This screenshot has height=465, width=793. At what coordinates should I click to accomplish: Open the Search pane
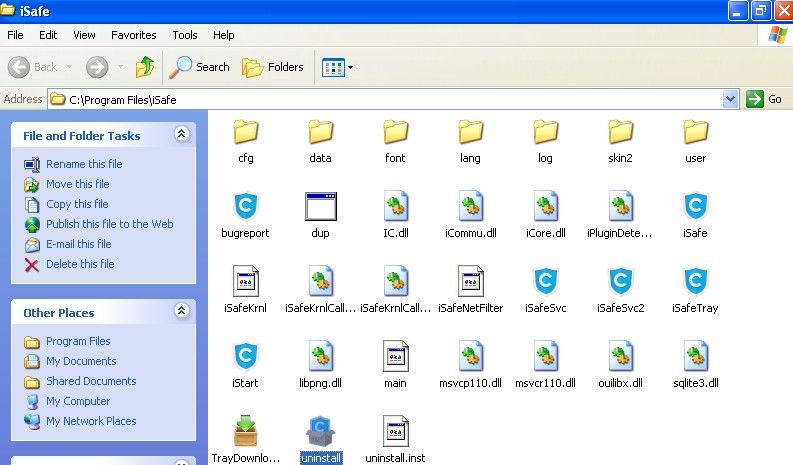(199, 67)
